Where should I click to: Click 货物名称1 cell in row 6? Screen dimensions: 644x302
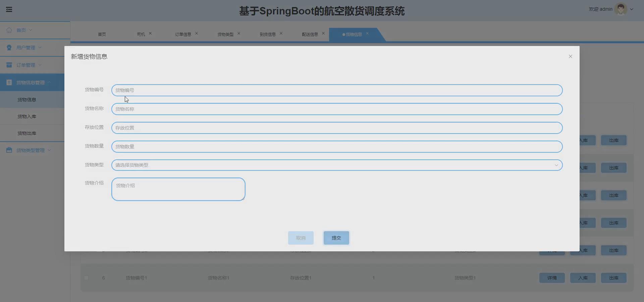(x=219, y=278)
